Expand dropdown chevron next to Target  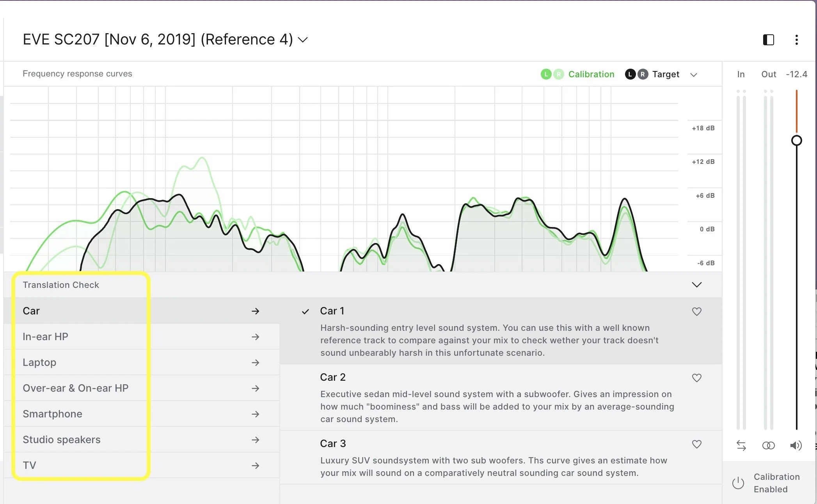693,75
